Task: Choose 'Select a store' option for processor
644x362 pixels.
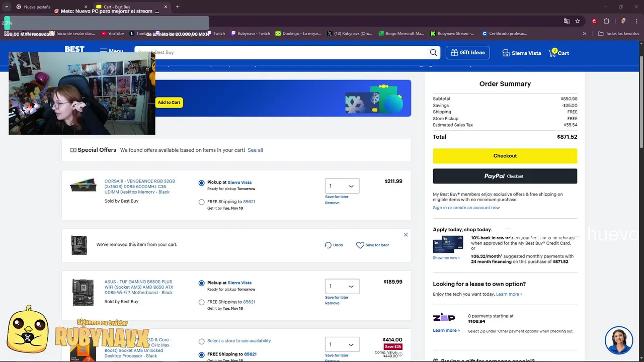Action: tap(202, 341)
